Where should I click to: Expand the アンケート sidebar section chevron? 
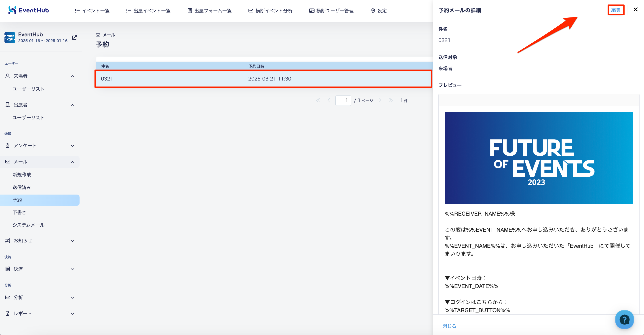tap(72, 146)
